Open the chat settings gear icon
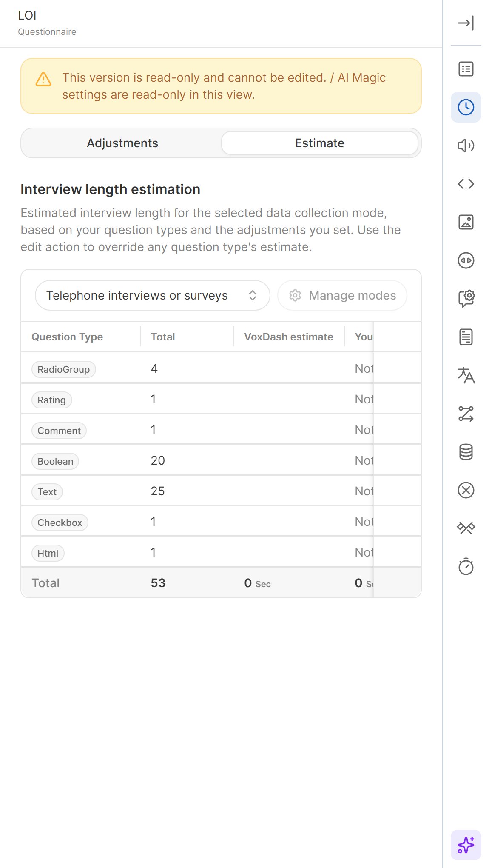489x868 pixels. pyautogui.click(x=466, y=299)
